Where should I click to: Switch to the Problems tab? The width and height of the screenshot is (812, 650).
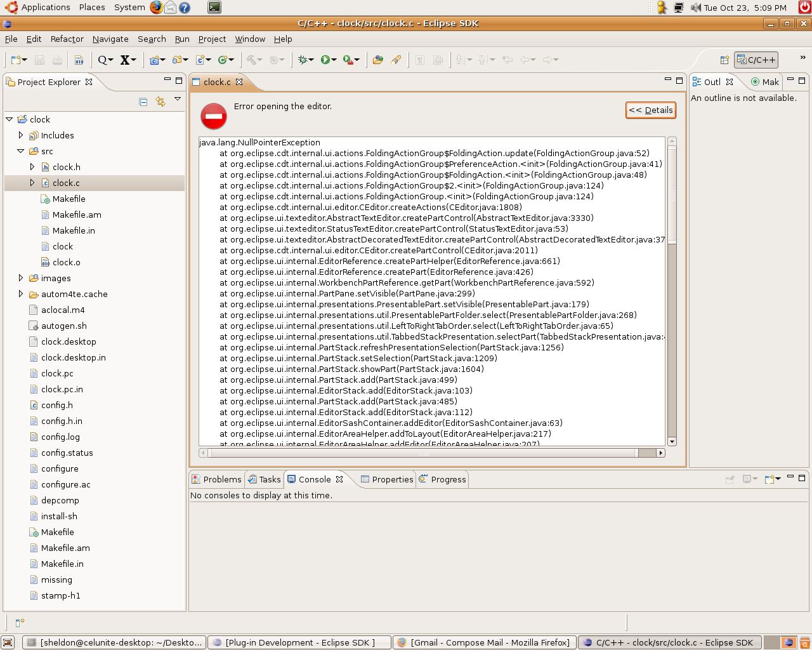tap(216, 479)
